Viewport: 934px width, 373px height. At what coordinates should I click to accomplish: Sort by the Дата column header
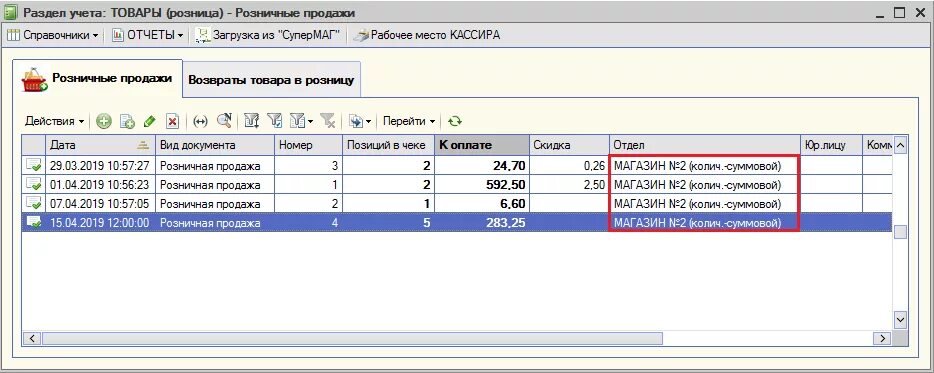(101, 145)
